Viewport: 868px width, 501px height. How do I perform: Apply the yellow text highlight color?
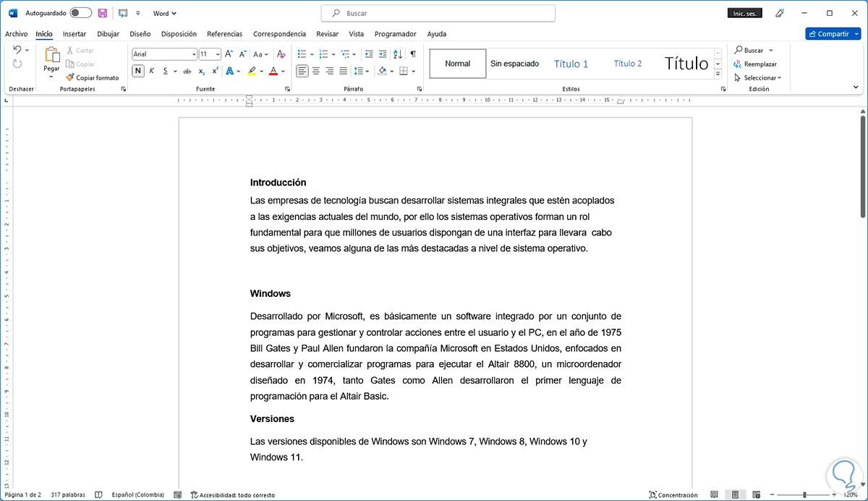click(252, 71)
